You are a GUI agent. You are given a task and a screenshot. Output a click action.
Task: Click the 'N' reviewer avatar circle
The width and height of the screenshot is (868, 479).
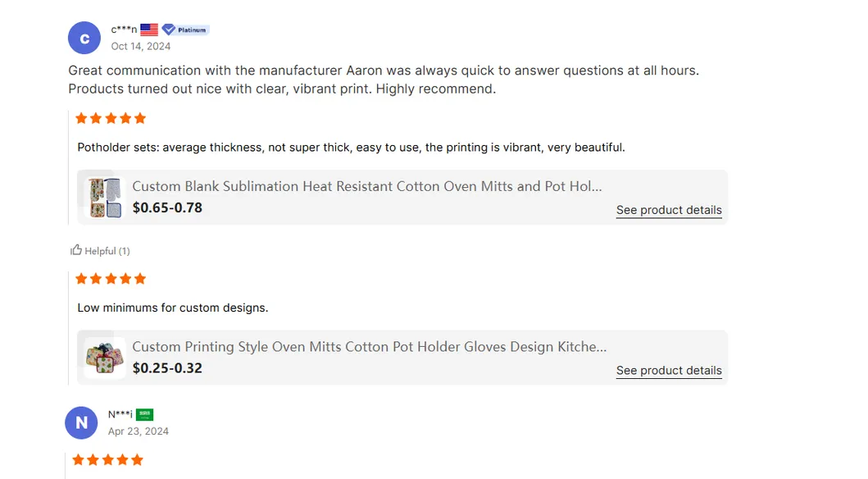81,423
